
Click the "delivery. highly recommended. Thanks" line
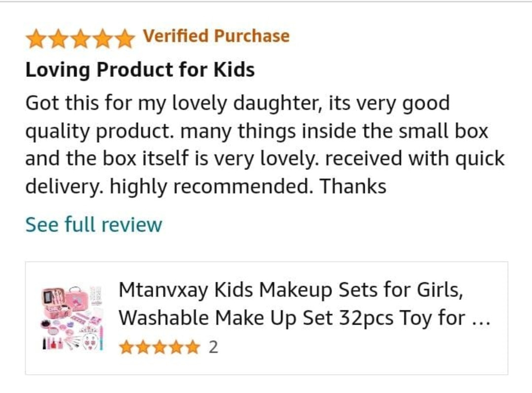[206, 187]
